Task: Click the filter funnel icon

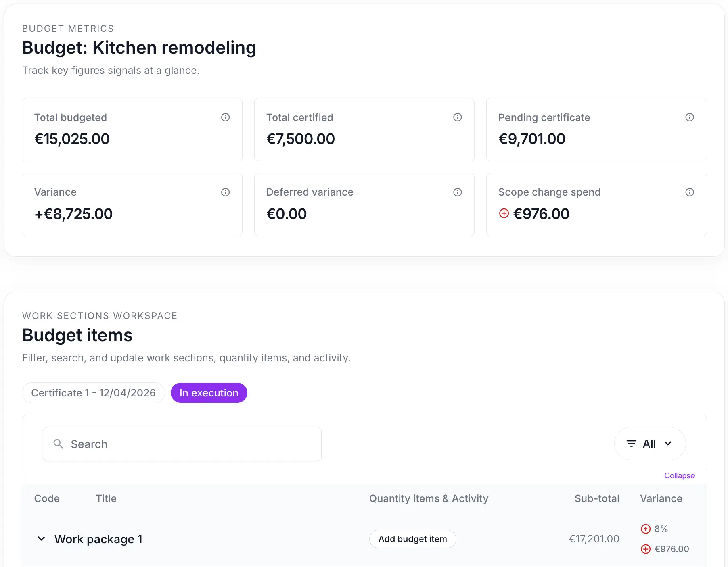Action: tap(632, 444)
